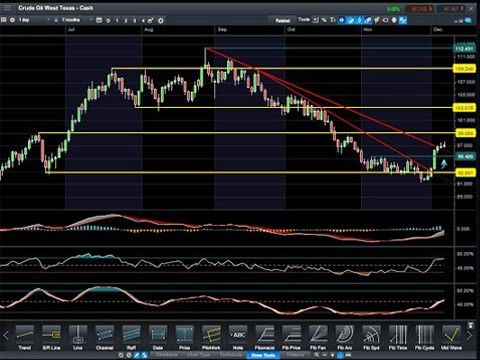Select the Fib Time tool
480x360 pixels.
[x=398, y=337]
